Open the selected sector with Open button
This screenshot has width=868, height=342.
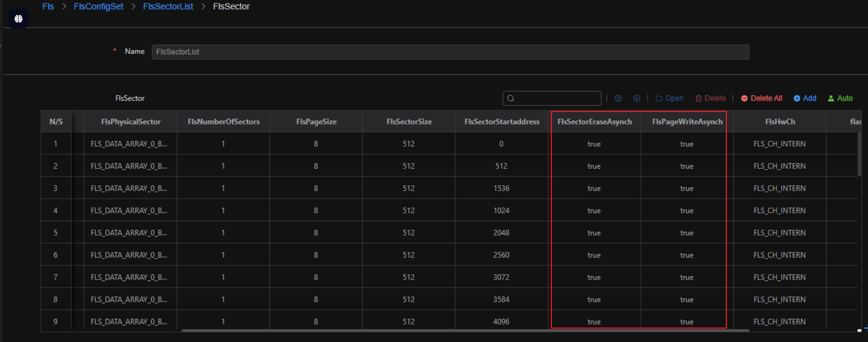coord(669,98)
